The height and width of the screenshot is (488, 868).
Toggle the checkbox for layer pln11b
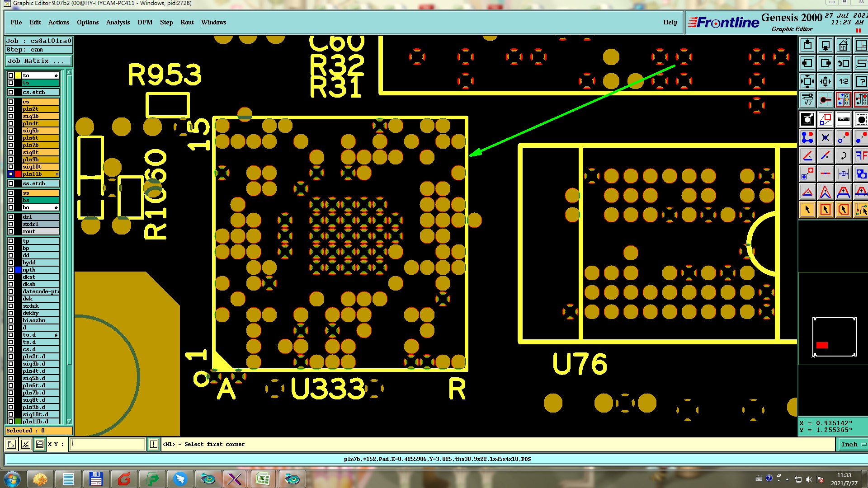click(11, 174)
